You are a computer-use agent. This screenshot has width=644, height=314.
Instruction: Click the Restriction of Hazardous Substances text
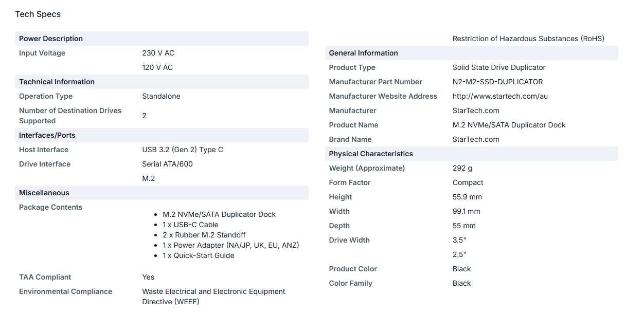point(528,39)
